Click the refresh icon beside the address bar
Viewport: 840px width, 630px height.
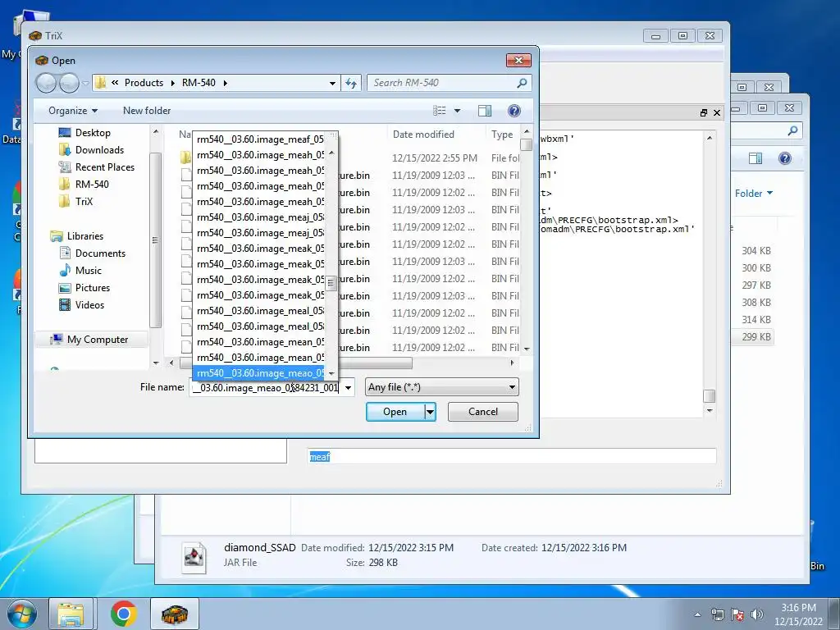tap(351, 83)
